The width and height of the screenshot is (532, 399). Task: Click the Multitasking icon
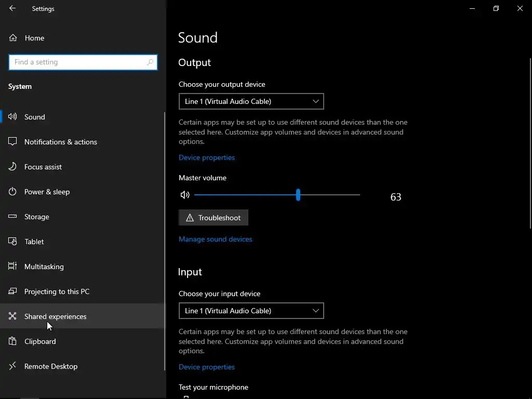coord(13,267)
